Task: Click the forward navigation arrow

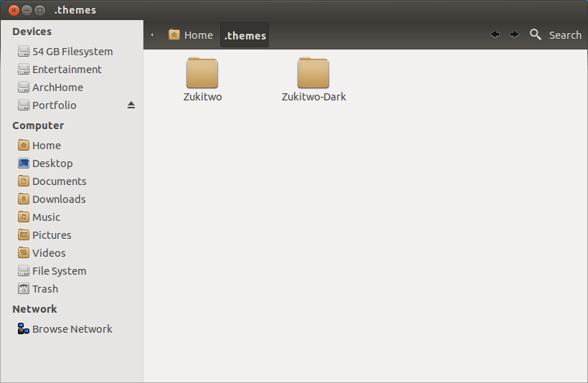Action: pyautogui.click(x=514, y=34)
